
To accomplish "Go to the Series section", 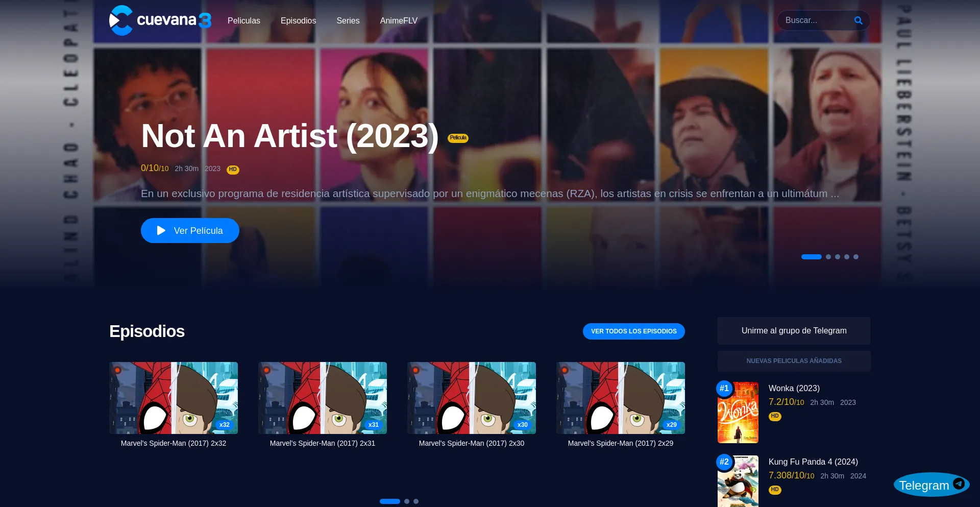I will [x=348, y=20].
